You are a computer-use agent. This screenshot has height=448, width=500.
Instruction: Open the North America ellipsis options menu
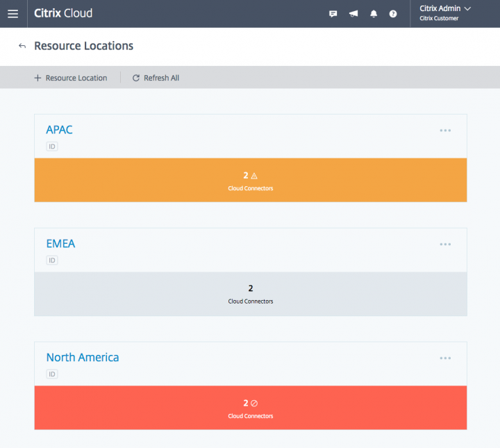point(445,358)
